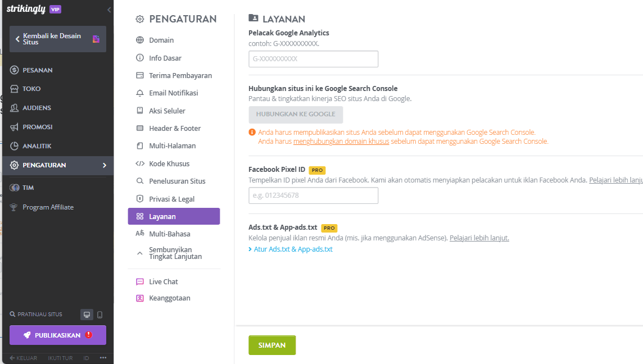Click the SIMPAN button
The height and width of the screenshot is (364, 643).
[x=272, y=345]
